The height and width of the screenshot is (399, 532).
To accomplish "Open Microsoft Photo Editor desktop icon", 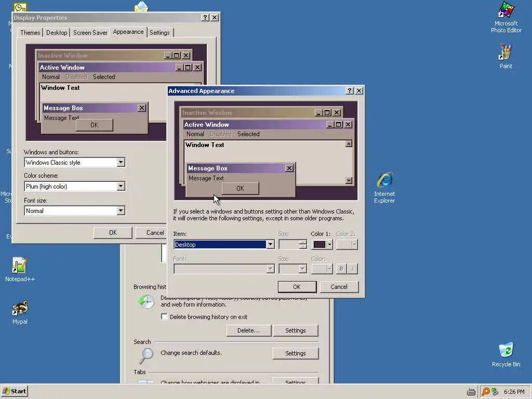I will (506, 17).
